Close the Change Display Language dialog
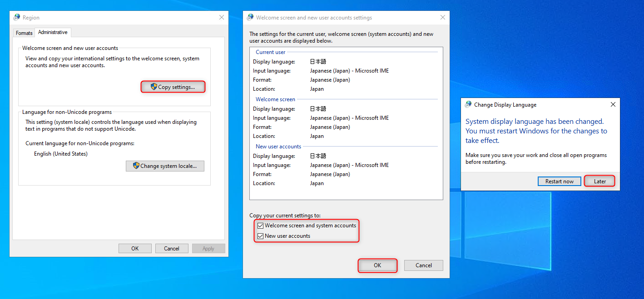644x299 pixels. pos(613,104)
